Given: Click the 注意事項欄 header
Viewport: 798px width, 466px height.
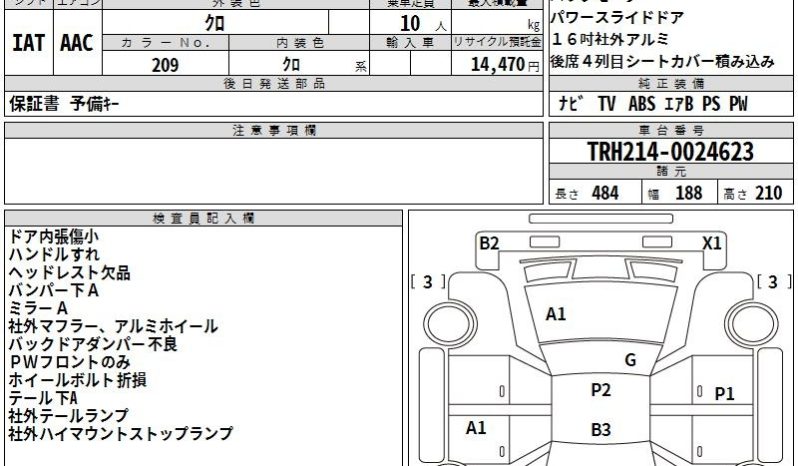Looking at the screenshot, I should pos(274,131).
